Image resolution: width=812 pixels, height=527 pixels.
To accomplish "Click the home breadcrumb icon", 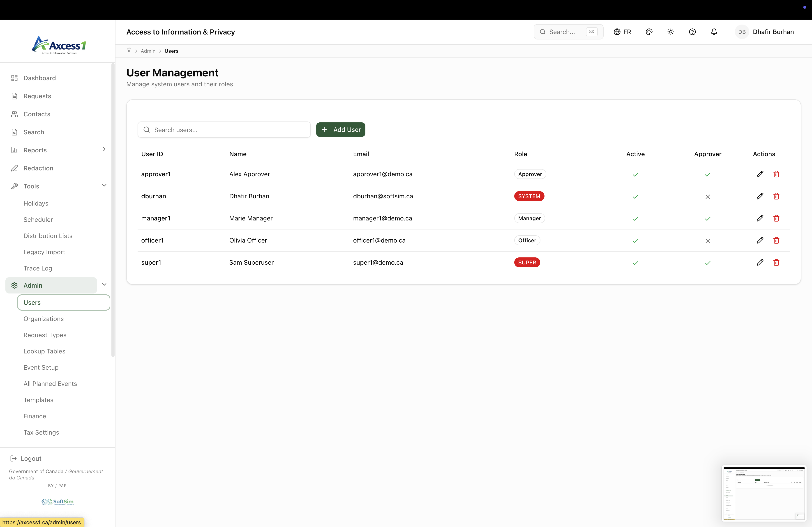I will [129, 50].
